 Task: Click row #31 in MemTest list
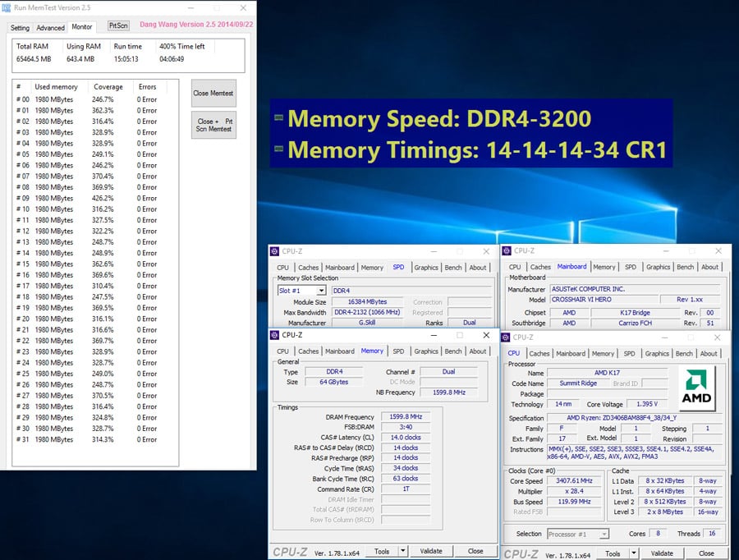[x=95, y=439]
